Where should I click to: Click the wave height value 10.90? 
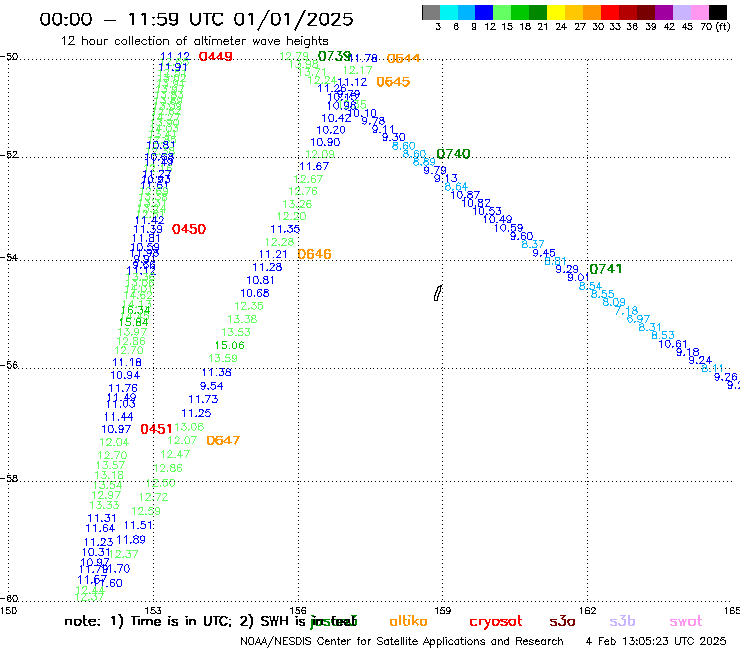pyautogui.click(x=325, y=142)
